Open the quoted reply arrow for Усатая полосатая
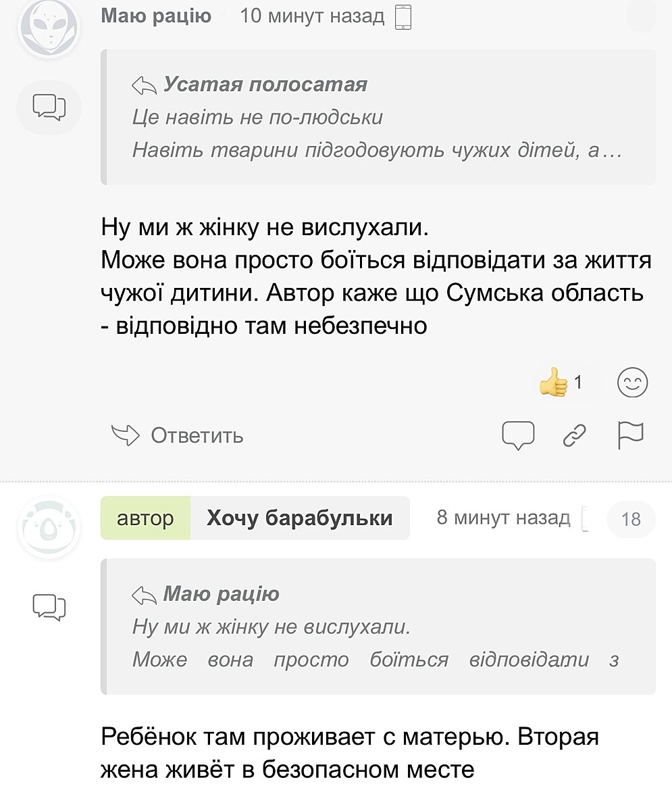This screenshot has width=672, height=811. [x=145, y=85]
